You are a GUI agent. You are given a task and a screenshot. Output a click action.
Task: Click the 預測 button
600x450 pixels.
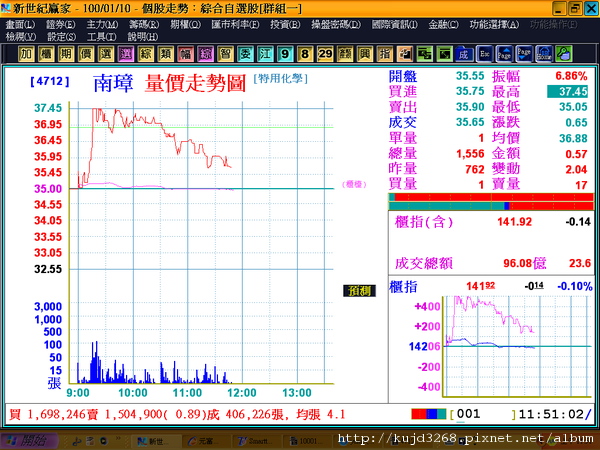click(359, 291)
